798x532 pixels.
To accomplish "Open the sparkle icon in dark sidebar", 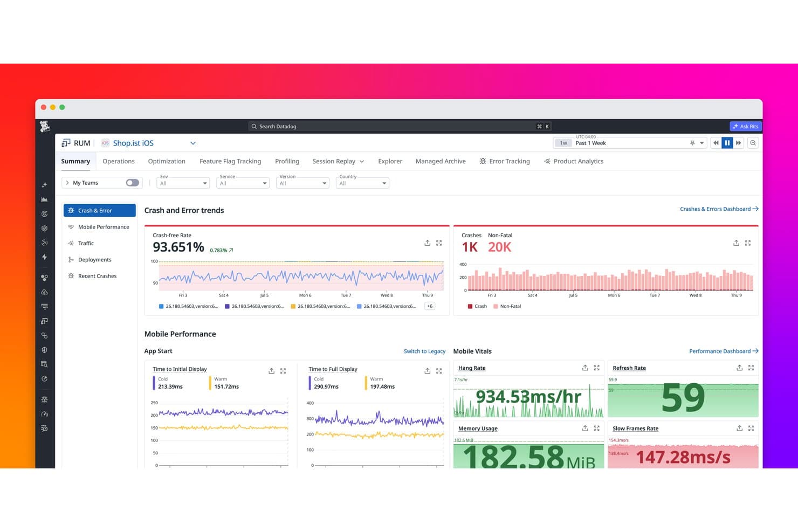I will pyautogui.click(x=45, y=185).
